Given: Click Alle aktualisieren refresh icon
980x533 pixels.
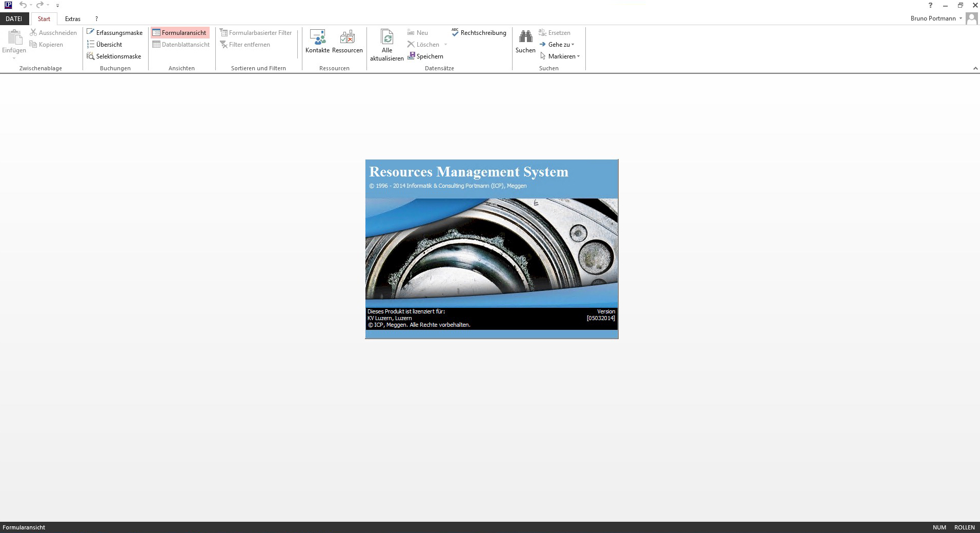Looking at the screenshot, I should pos(387,37).
